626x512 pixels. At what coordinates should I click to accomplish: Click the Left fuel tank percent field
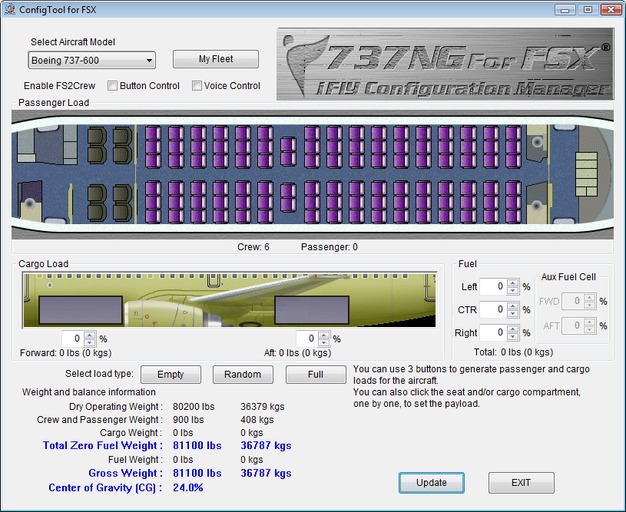click(493, 286)
